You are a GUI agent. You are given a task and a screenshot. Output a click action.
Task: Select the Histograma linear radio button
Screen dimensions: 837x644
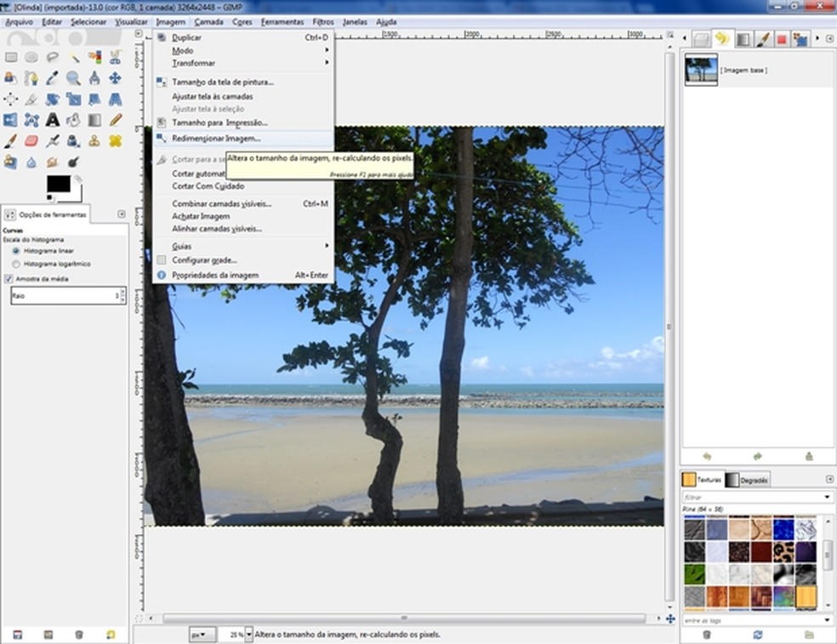pyautogui.click(x=16, y=252)
